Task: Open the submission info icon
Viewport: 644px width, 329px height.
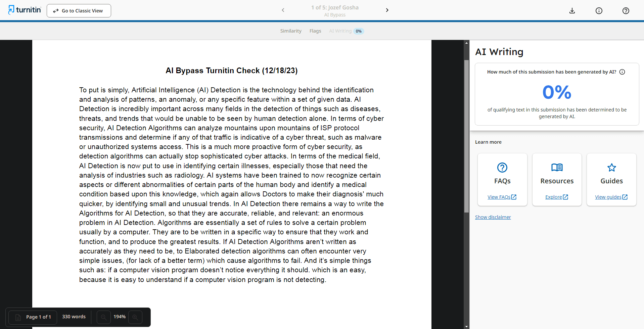Action: click(599, 11)
